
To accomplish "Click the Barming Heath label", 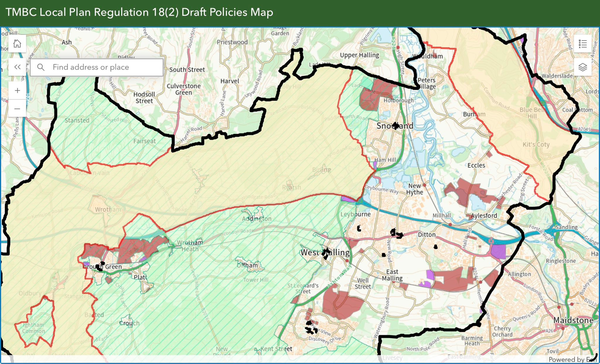I will (472, 341).
